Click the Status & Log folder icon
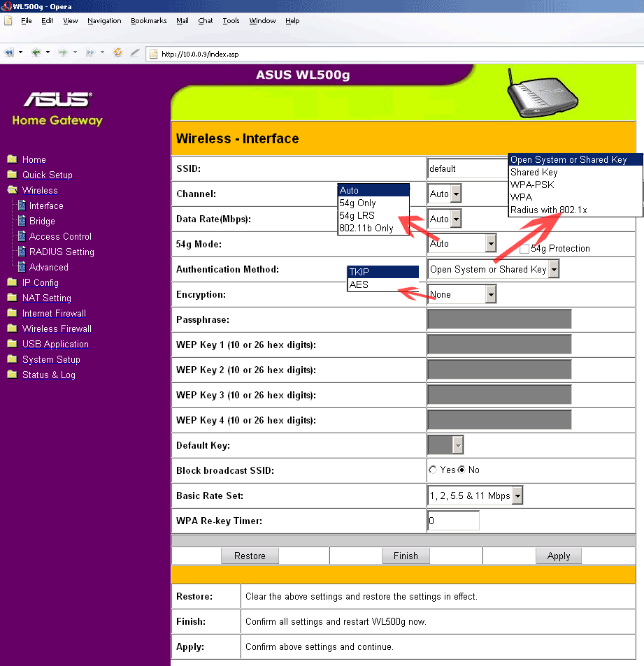 pos(13,375)
